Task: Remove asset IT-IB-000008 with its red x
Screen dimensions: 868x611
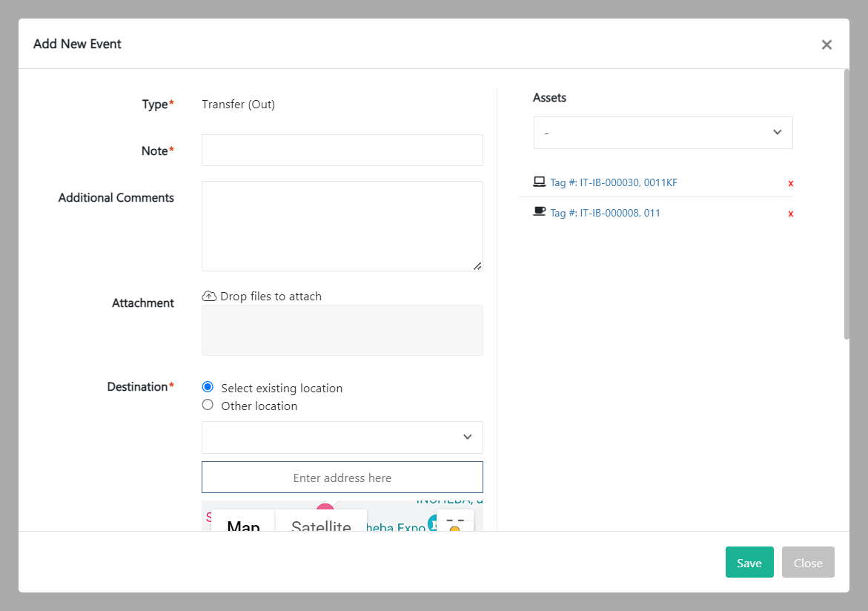Action: [790, 214]
